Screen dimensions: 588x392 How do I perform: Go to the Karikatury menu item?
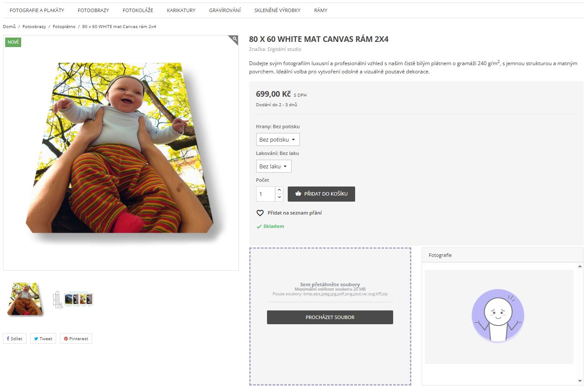tap(181, 10)
